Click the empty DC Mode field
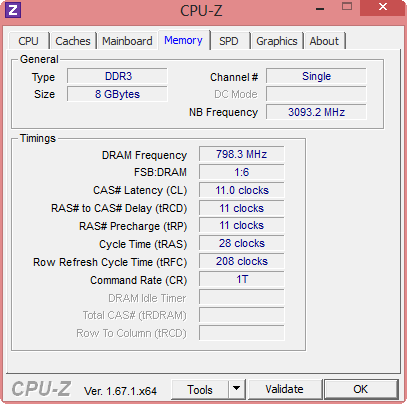 (x=316, y=94)
